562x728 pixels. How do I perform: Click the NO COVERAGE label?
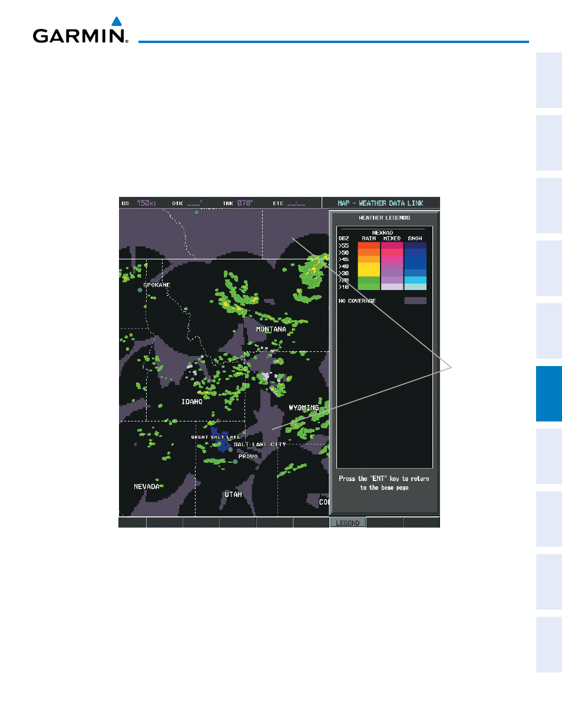point(357,301)
